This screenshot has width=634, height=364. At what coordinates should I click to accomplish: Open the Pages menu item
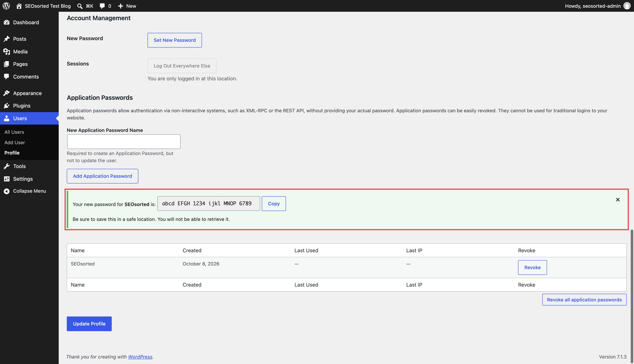pyautogui.click(x=29, y=64)
